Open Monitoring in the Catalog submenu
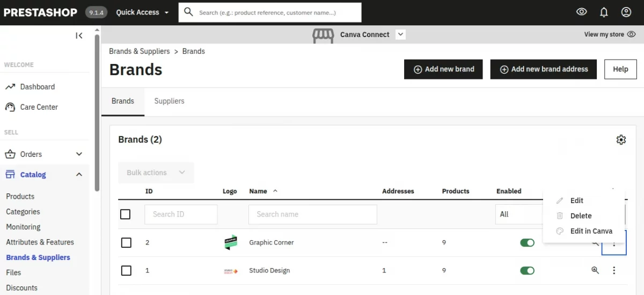Viewport: 644px width, 295px height. pyautogui.click(x=23, y=227)
